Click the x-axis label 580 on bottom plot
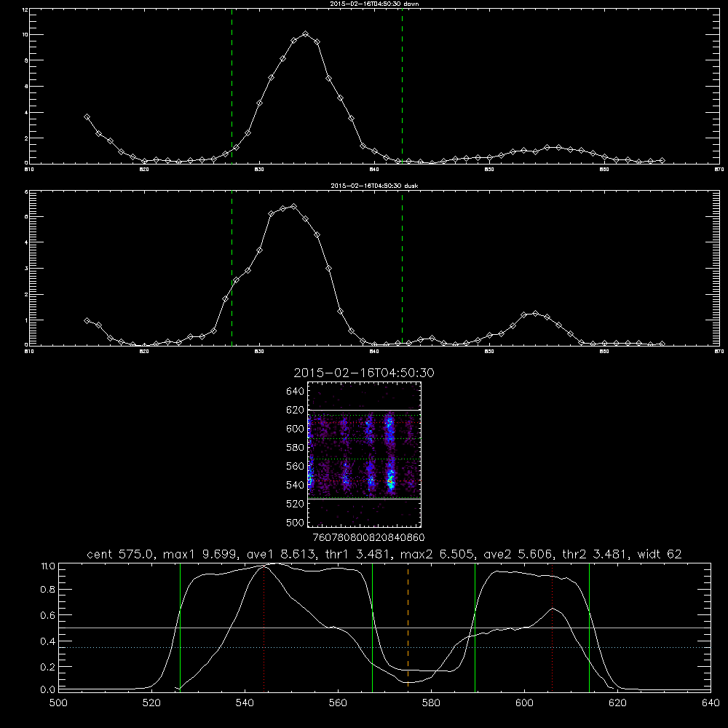Image resolution: width=728 pixels, height=728 pixels. click(x=431, y=703)
